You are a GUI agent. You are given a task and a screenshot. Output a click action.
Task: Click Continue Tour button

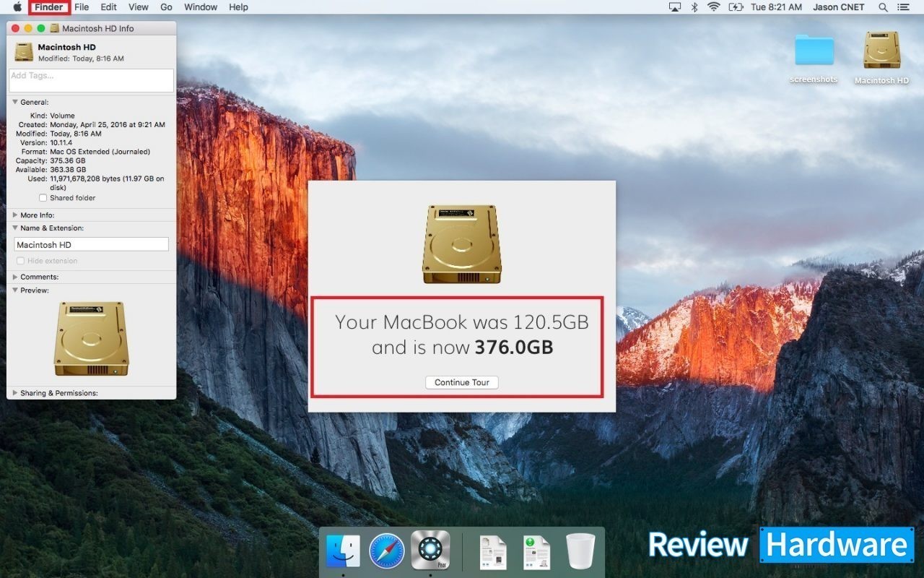(x=462, y=382)
